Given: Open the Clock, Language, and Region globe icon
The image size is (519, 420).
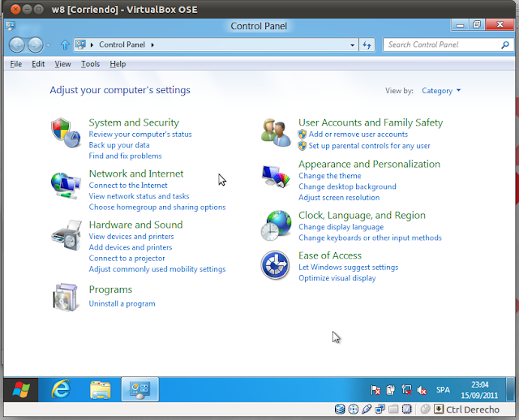Looking at the screenshot, I should [x=276, y=225].
